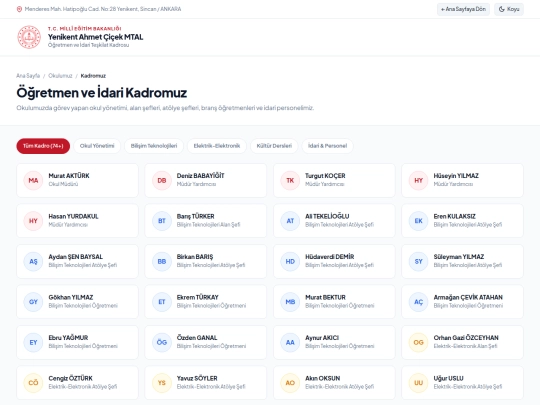This screenshot has width=540, height=405.
Task: Click the name Turgut KOÇER
Action: coord(325,176)
